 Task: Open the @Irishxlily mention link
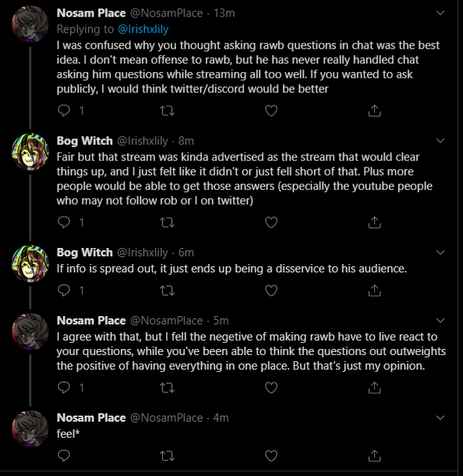pyautogui.click(x=142, y=29)
